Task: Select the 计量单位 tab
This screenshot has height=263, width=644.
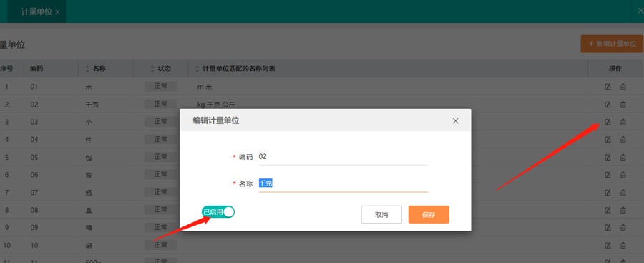Action: point(36,11)
